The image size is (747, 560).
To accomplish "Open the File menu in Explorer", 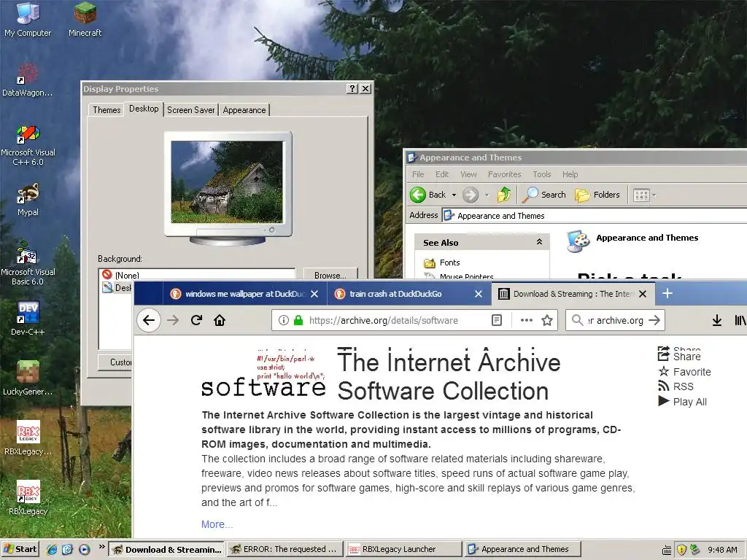I will point(418,174).
